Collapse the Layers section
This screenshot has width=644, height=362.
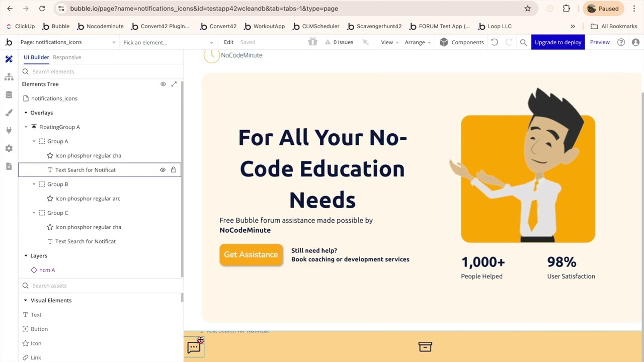coord(26,256)
